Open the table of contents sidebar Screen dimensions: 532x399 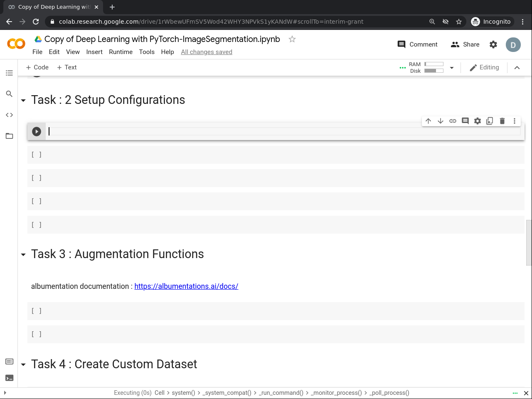pyautogui.click(x=9, y=73)
